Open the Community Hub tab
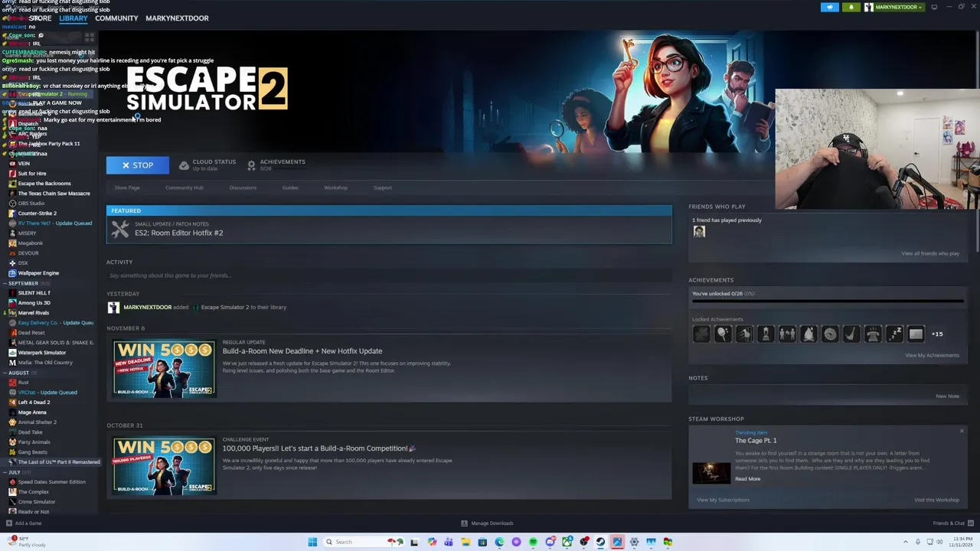 tap(185, 187)
